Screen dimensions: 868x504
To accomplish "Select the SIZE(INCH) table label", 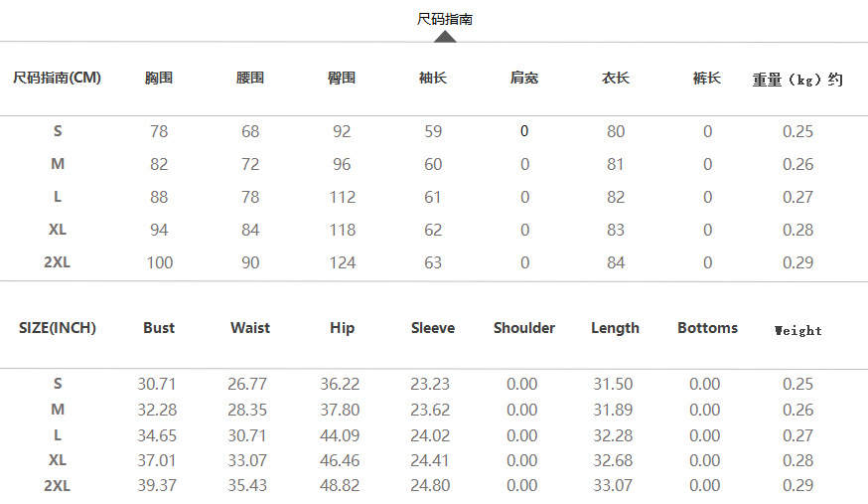I will click(58, 328).
